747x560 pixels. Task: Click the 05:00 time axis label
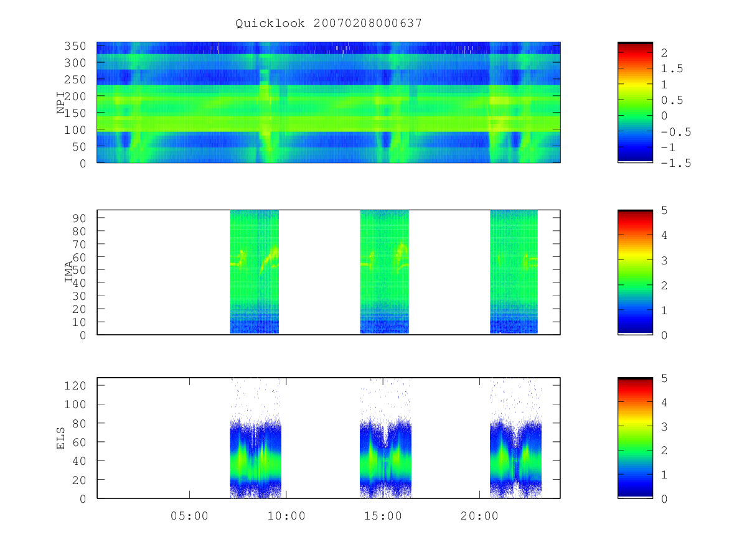pyautogui.click(x=189, y=516)
